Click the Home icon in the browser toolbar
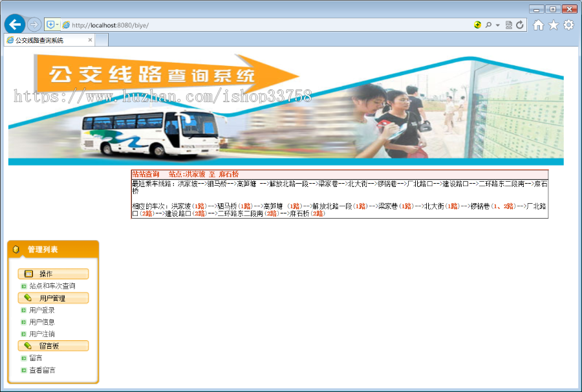Image resolution: width=582 pixels, height=392 pixels. tap(539, 25)
